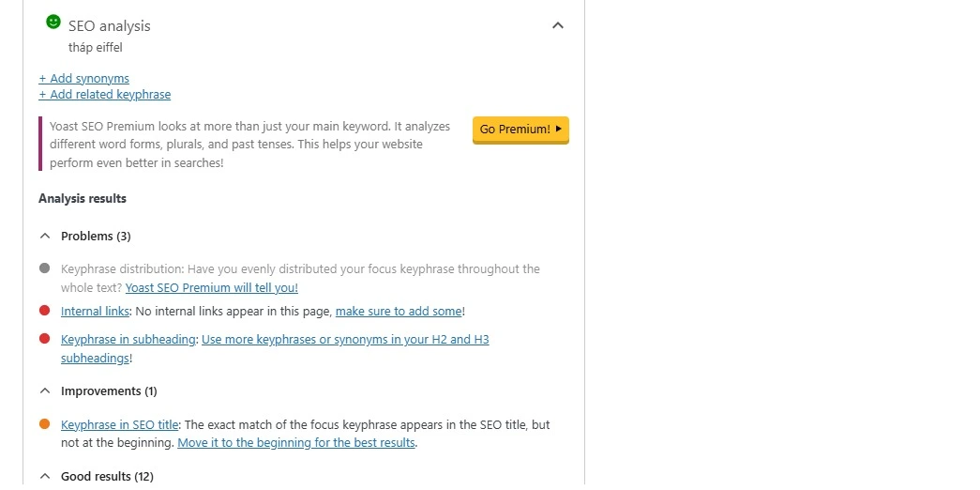This screenshot has width=980, height=490.
Task: Click the SEO analysis heading text
Action: tap(110, 25)
